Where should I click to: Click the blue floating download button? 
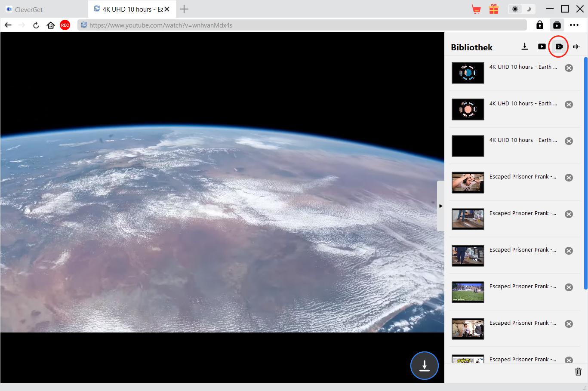tap(424, 366)
